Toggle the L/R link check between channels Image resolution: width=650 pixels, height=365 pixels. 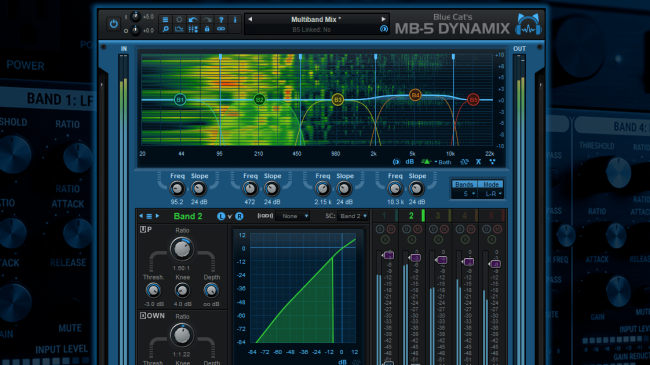click(x=230, y=217)
